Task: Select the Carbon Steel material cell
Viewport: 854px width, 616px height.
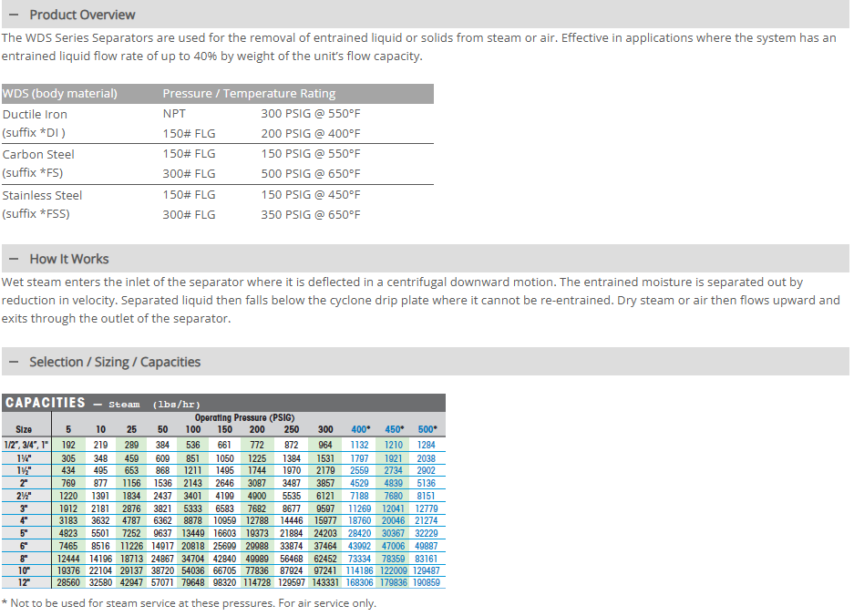Action: point(38,154)
